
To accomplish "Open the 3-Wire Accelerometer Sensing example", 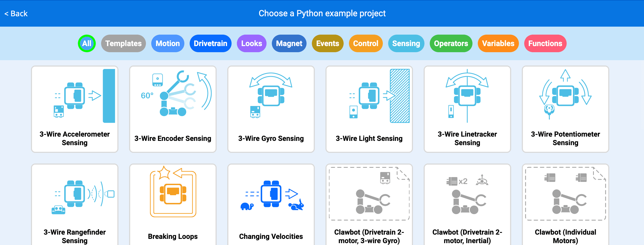I will (74, 109).
